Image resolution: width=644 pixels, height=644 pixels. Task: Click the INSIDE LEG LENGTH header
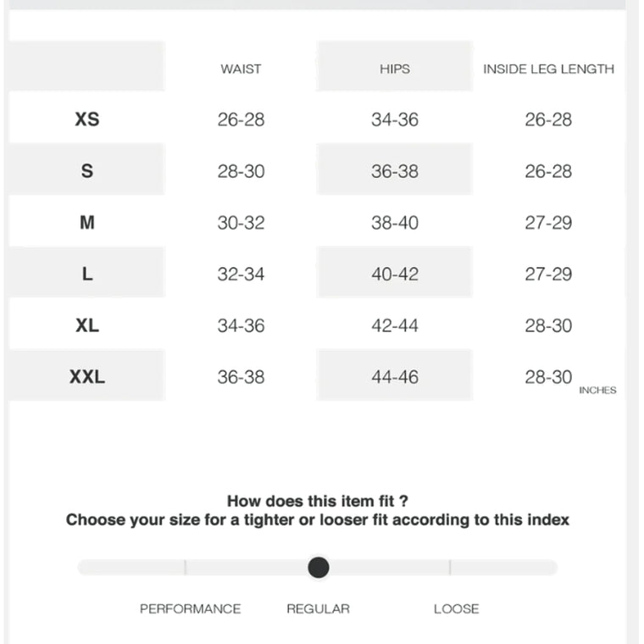click(548, 69)
